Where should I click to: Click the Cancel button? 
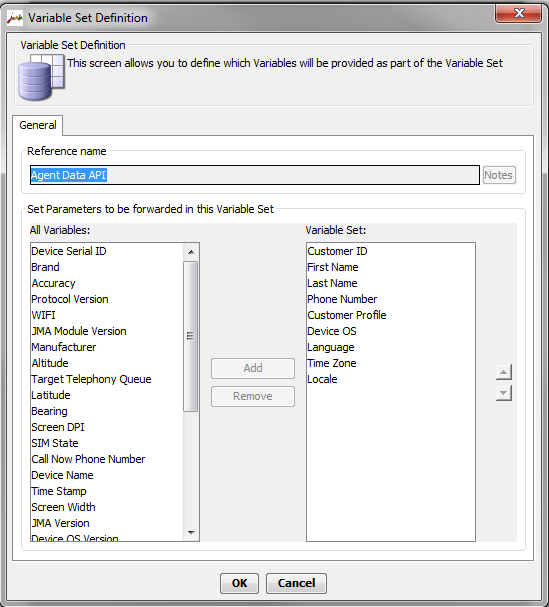[x=296, y=583]
